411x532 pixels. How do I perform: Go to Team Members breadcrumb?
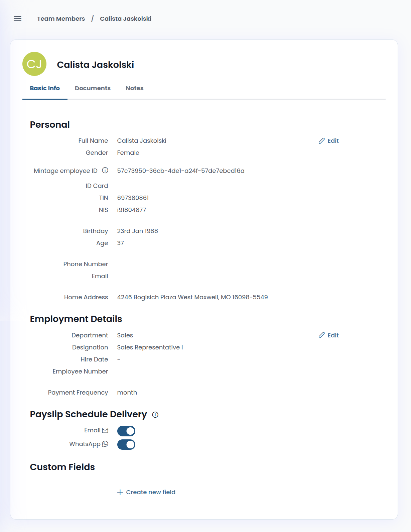[x=61, y=19]
